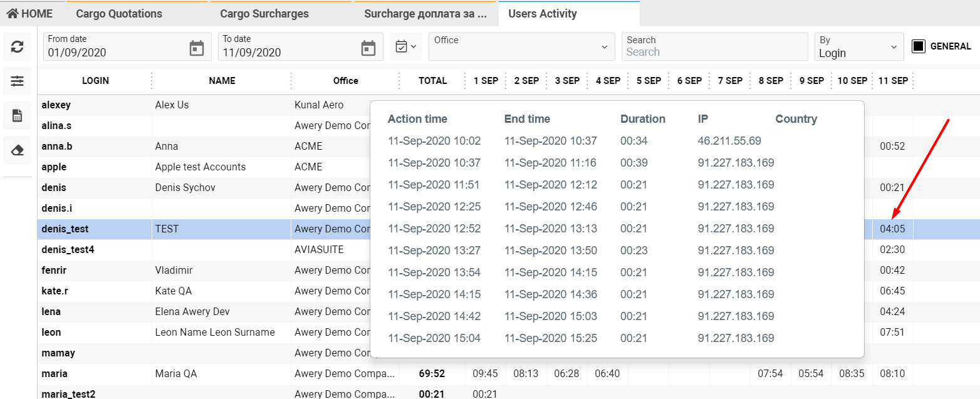Open the filter sliders settings icon
Image resolution: width=980 pixels, height=399 pixels.
tap(18, 81)
